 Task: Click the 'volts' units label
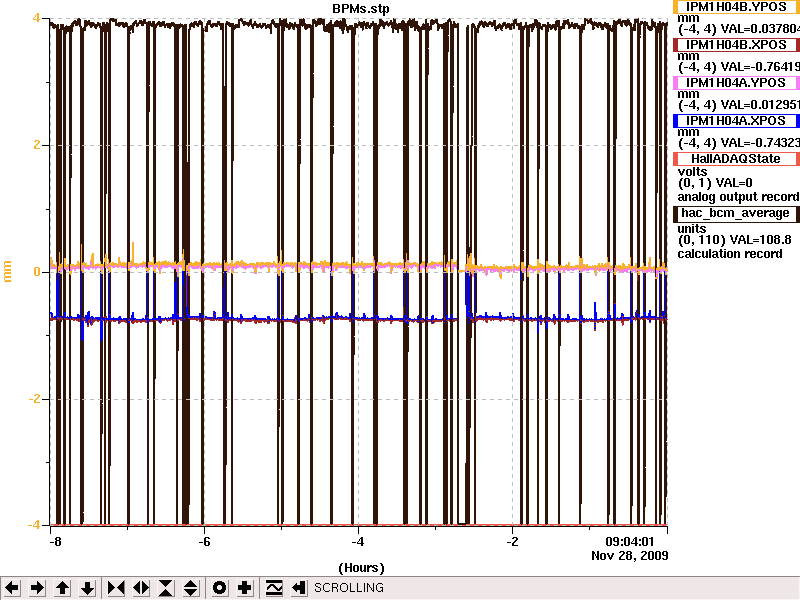pos(692,172)
